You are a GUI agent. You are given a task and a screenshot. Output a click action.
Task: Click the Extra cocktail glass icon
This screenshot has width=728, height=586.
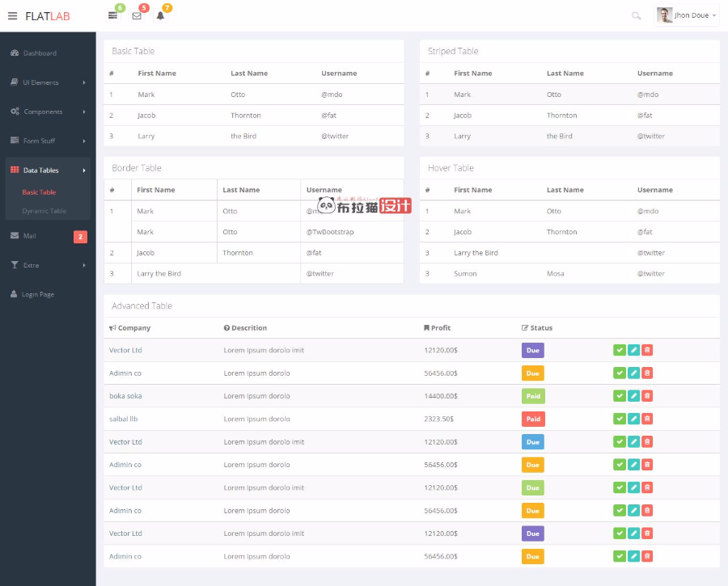tap(15, 265)
